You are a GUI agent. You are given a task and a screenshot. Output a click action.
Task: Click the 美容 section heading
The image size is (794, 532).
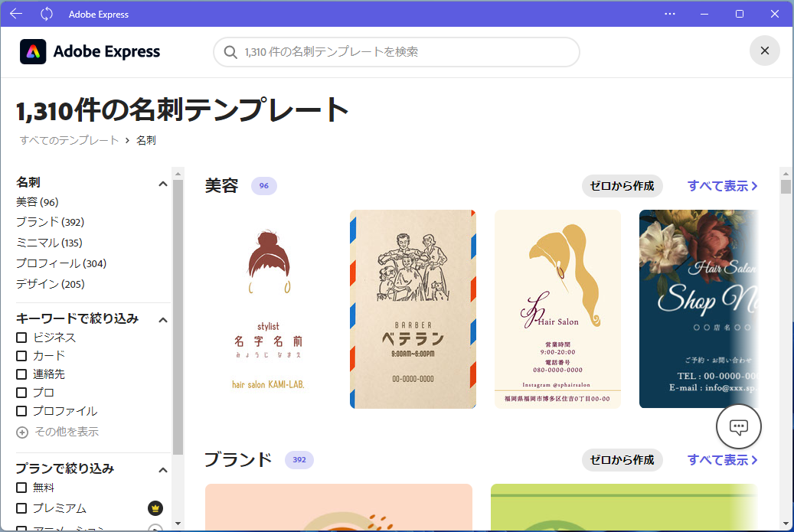pyautogui.click(x=222, y=186)
